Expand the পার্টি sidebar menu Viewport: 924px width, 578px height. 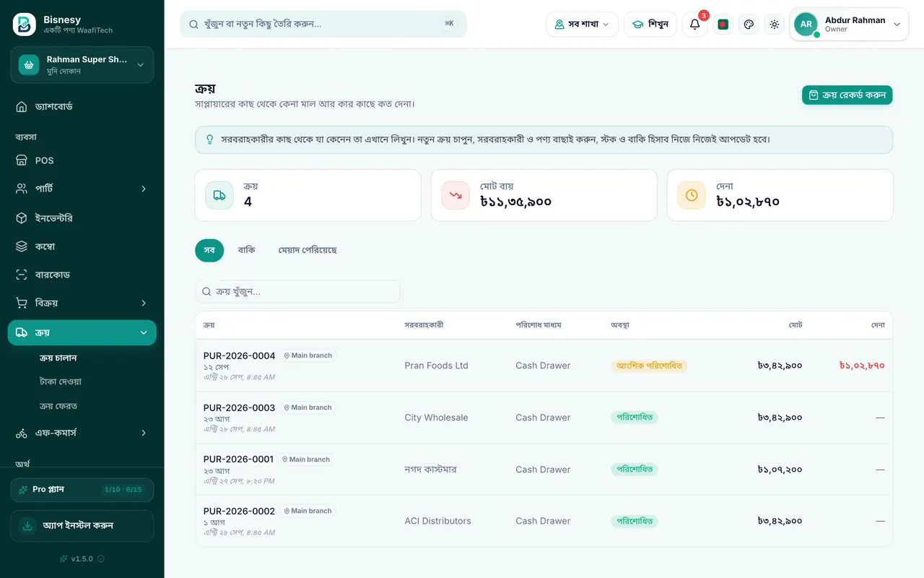pyautogui.click(x=82, y=189)
